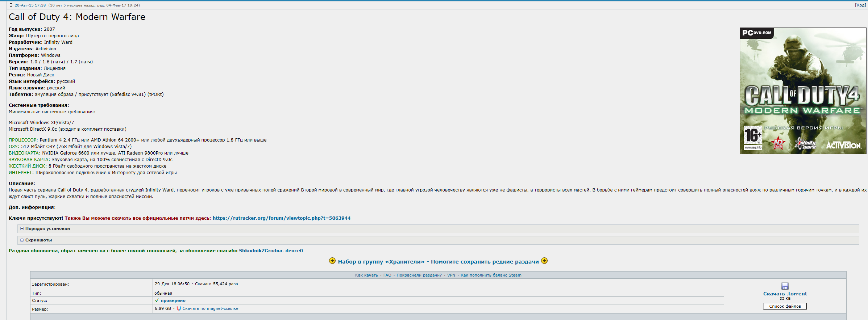Click the green «ЗВУКОВАЯ КАРТА:» label
The height and width of the screenshot is (320, 868).
click(x=29, y=160)
